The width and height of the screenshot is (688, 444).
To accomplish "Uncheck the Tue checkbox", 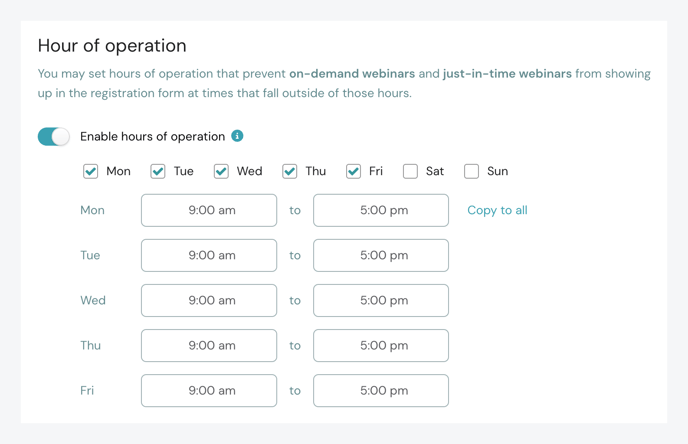I will pyautogui.click(x=158, y=171).
